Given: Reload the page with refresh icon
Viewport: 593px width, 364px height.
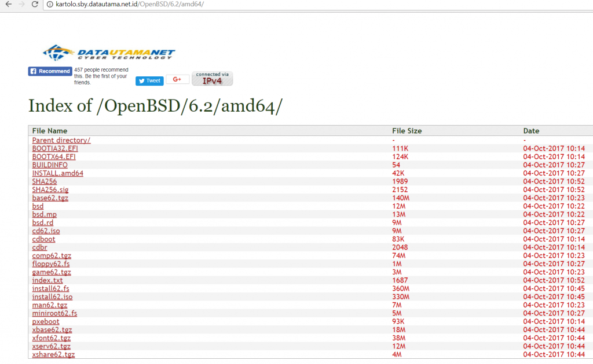Looking at the screenshot, I should point(35,5).
